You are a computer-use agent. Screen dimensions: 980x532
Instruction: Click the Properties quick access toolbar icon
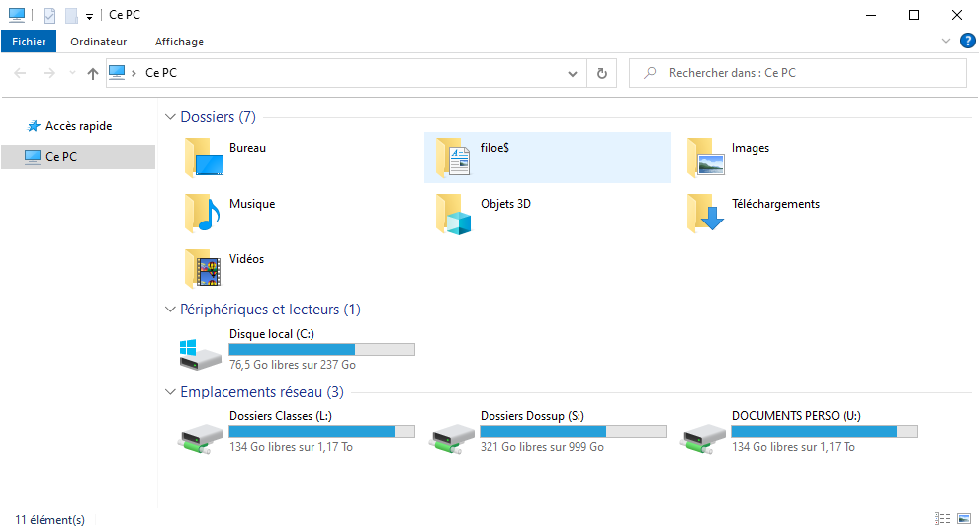[49, 15]
